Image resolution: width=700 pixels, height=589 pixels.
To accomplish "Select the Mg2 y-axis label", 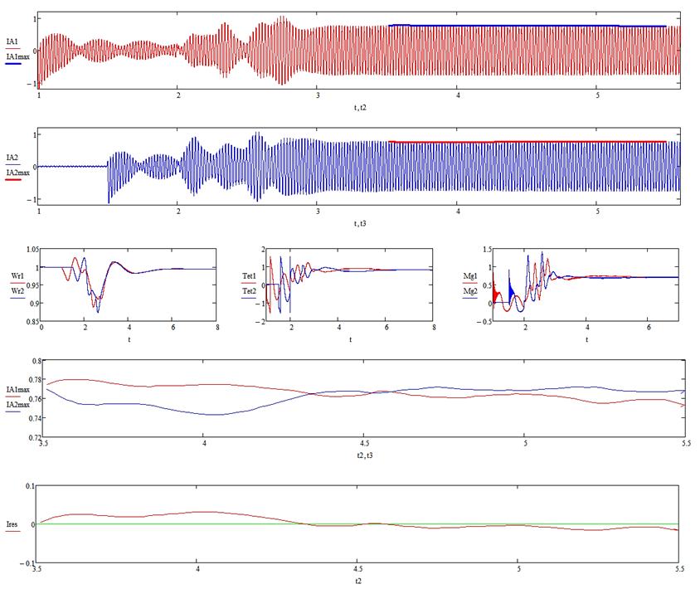I will (x=470, y=291).
